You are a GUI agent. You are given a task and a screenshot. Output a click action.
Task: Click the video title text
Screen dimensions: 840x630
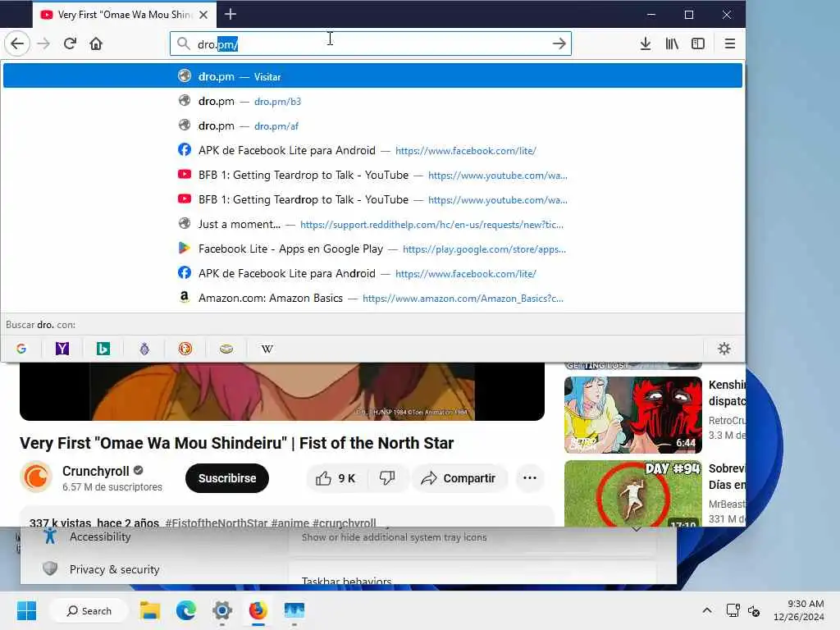(x=236, y=443)
